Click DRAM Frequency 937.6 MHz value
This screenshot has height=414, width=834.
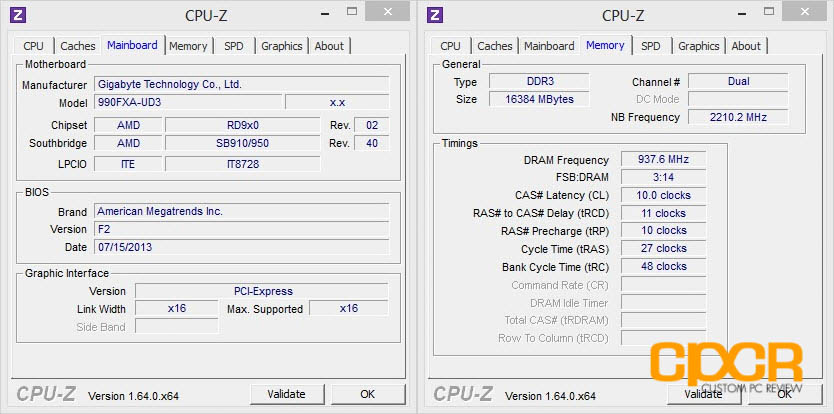click(663, 159)
